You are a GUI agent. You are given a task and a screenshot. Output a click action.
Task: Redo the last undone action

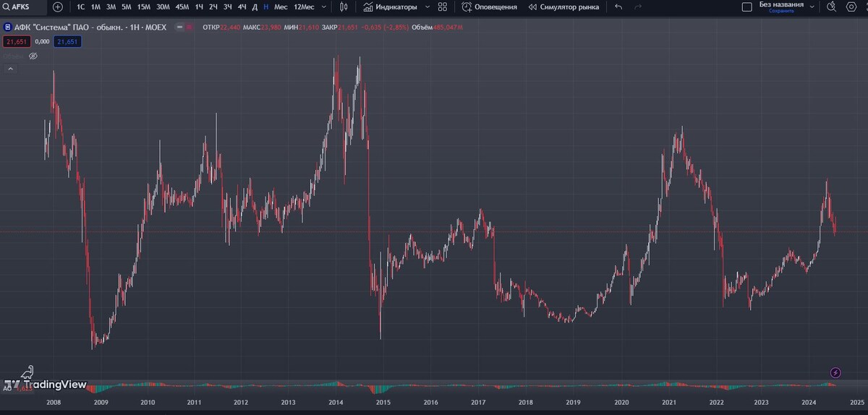click(x=638, y=7)
